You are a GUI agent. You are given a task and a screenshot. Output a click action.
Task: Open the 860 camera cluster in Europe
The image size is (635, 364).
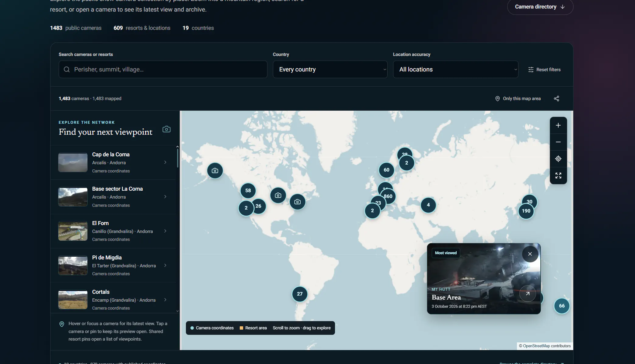point(388,196)
